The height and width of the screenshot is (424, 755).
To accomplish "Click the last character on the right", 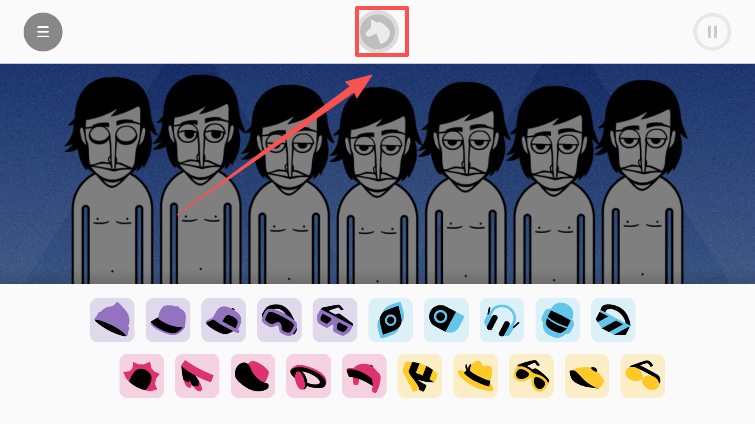I will 643,182.
